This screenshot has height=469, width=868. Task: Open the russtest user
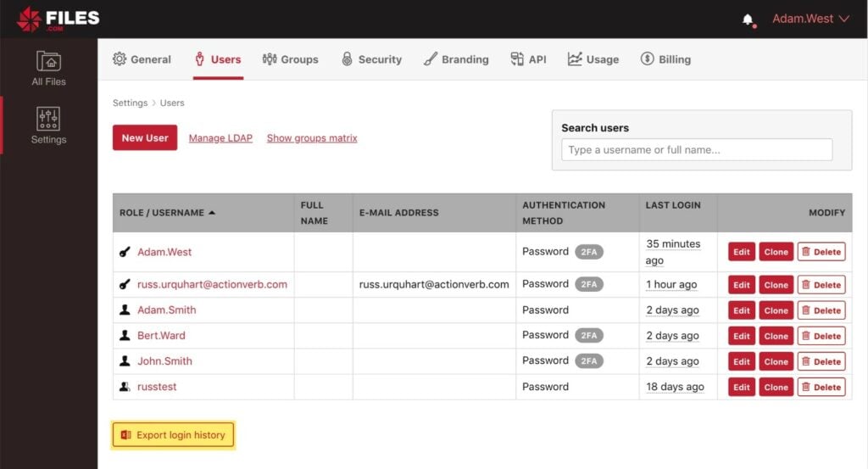[157, 387]
